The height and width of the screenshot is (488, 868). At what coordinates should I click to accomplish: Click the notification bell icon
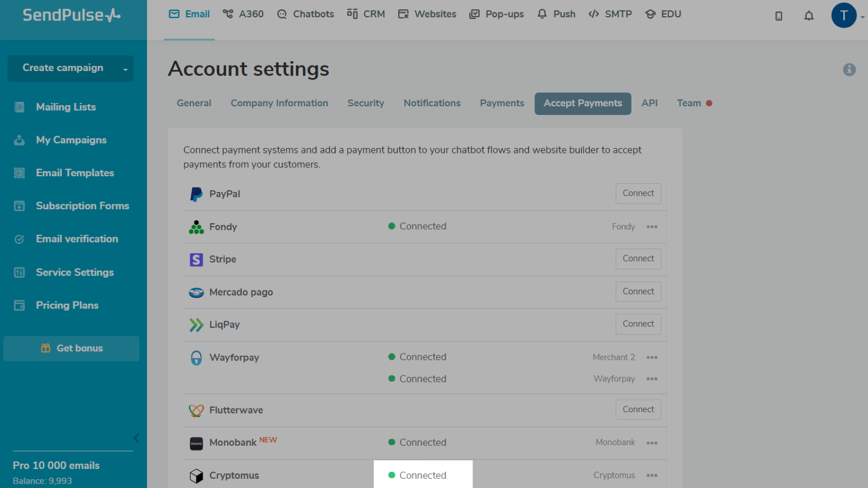click(x=809, y=16)
